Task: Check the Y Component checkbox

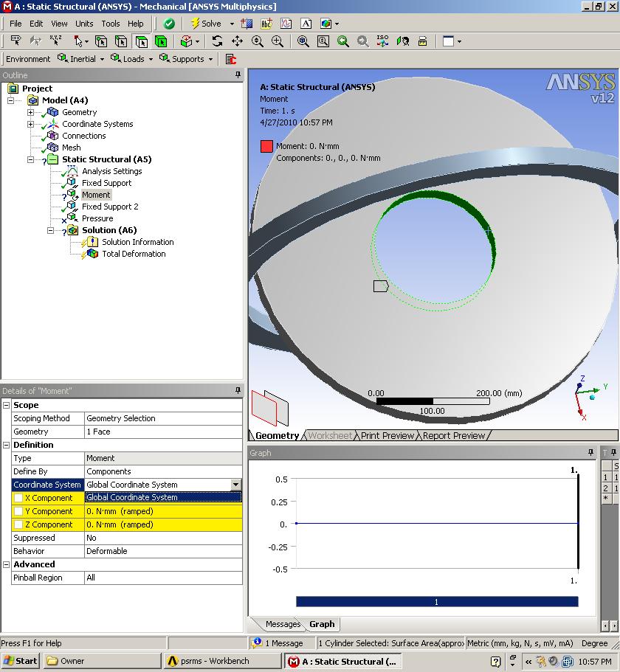Action: [x=18, y=511]
